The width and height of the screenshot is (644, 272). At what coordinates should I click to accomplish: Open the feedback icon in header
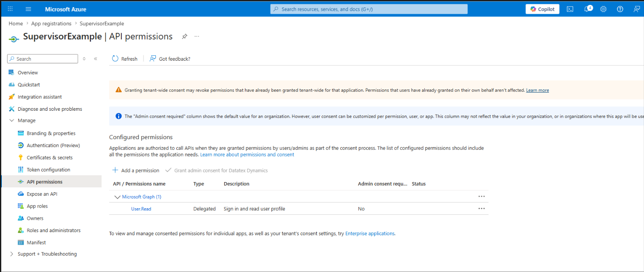[636, 9]
